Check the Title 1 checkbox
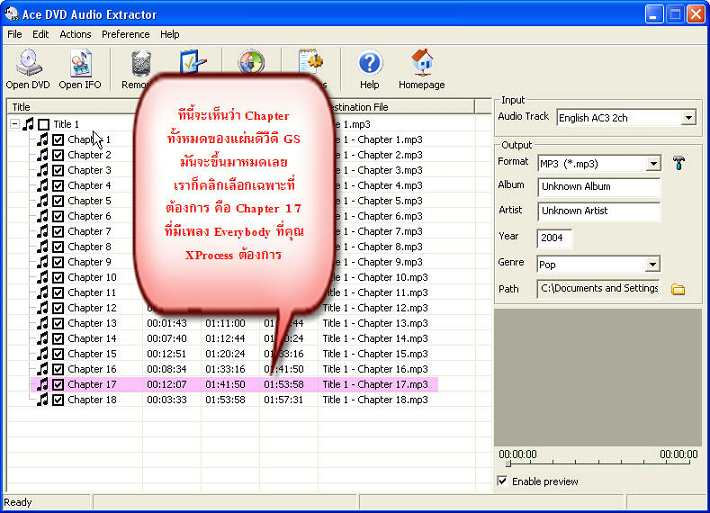The width and height of the screenshot is (710, 513). 43,124
